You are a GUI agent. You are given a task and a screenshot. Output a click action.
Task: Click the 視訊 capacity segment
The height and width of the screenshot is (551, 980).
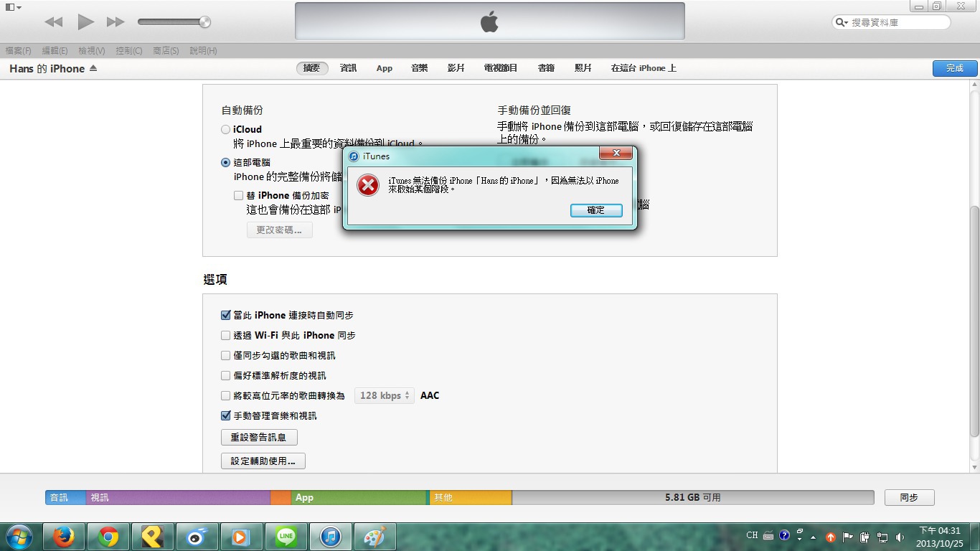tap(178, 497)
